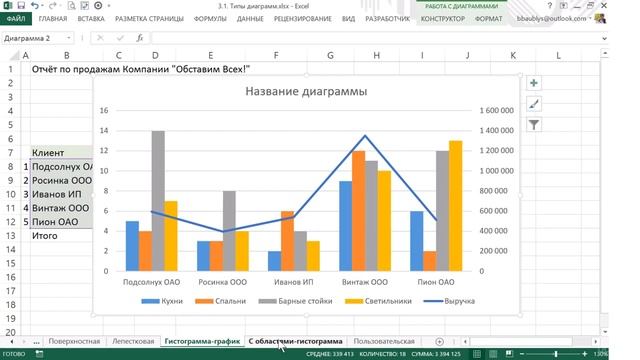Show hidden sheet tabs via ellipsis
Screen dimensions: 640x360
coord(36,341)
